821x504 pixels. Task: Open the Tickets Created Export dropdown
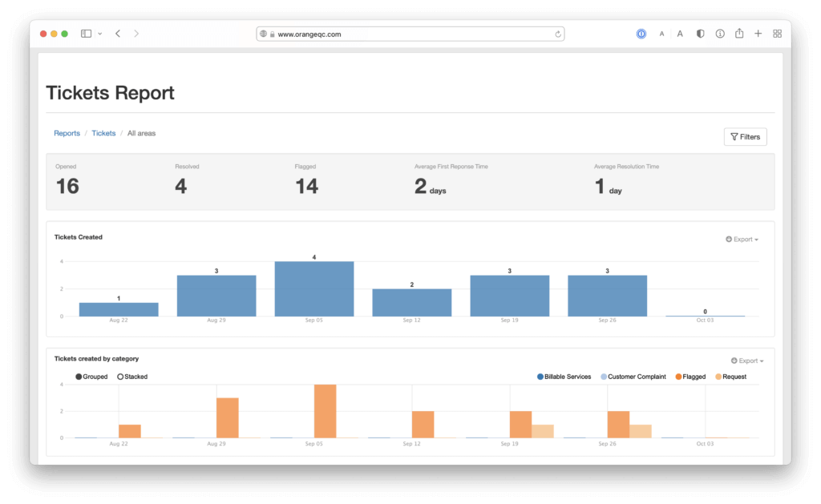point(742,239)
